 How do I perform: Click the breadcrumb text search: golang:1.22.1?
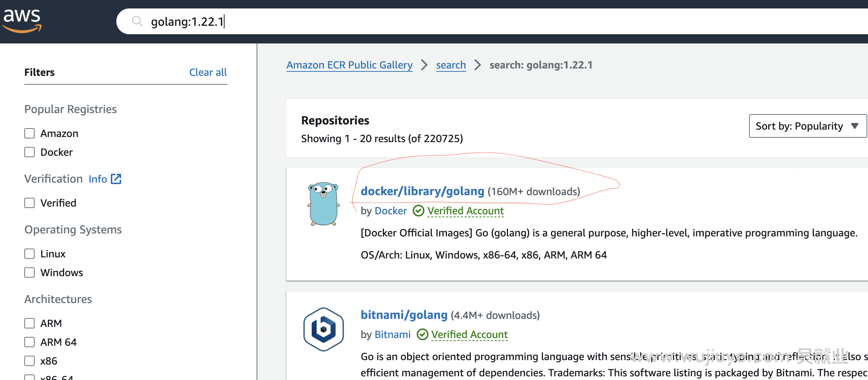541,65
